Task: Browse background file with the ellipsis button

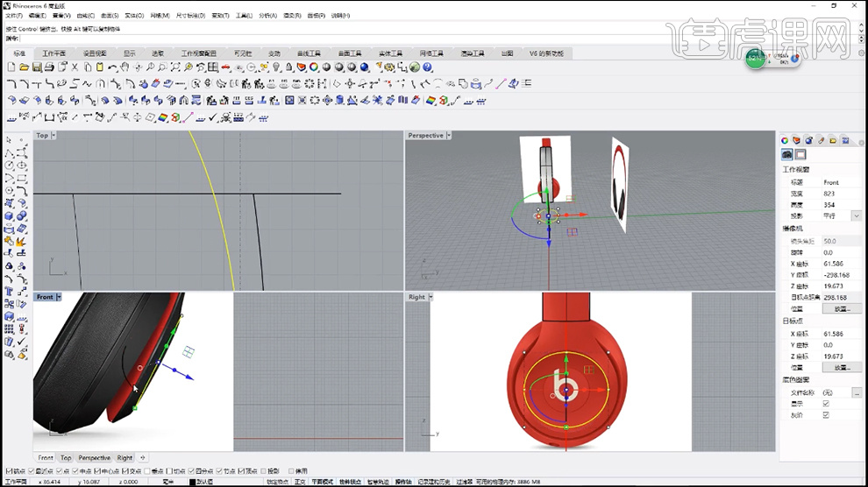Action: click(x=857, y=392)
